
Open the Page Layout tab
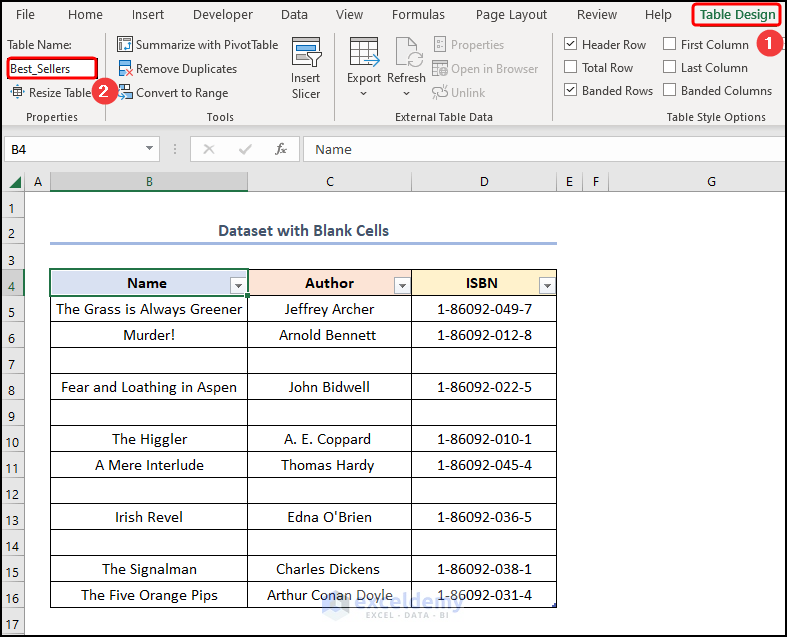point(511,15)
